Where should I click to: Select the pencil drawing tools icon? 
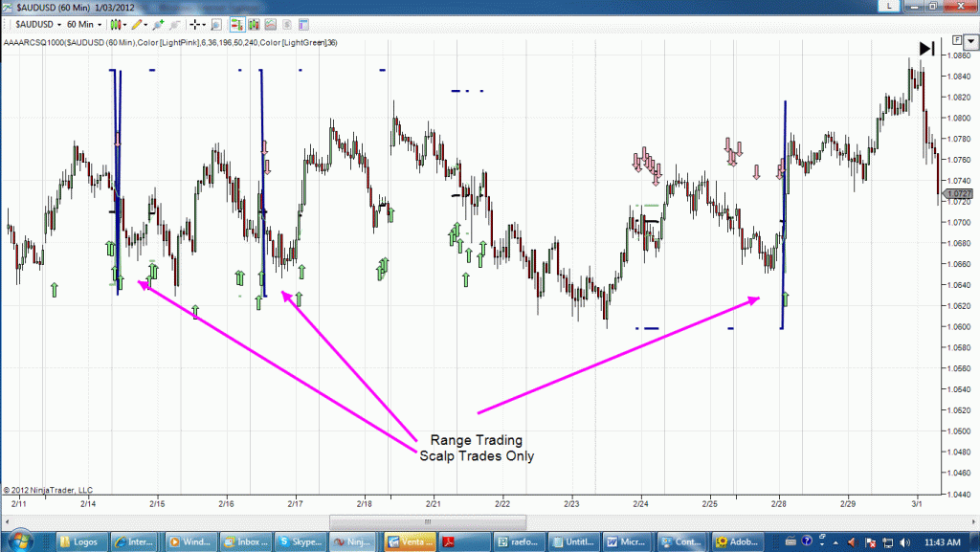(136, 24)
